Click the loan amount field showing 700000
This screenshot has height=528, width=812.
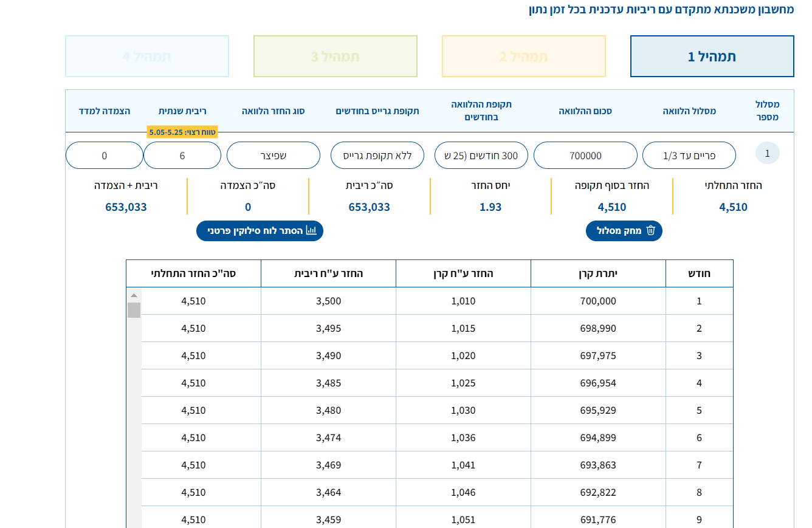pyautogui.click(x=585, y=156)
